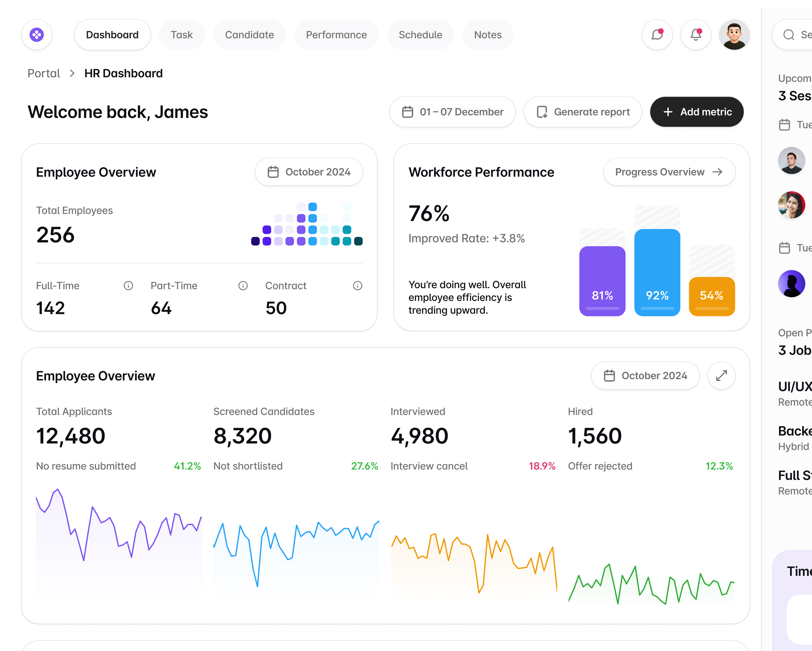The image size is (812, 651).
Task: Click the search magnifier icon
Action: 789,35
